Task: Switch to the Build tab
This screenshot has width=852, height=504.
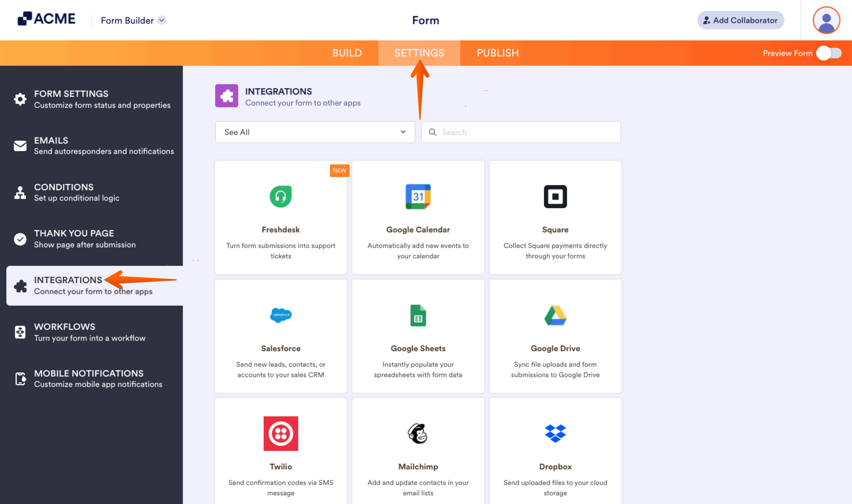Action: point(347,53)
